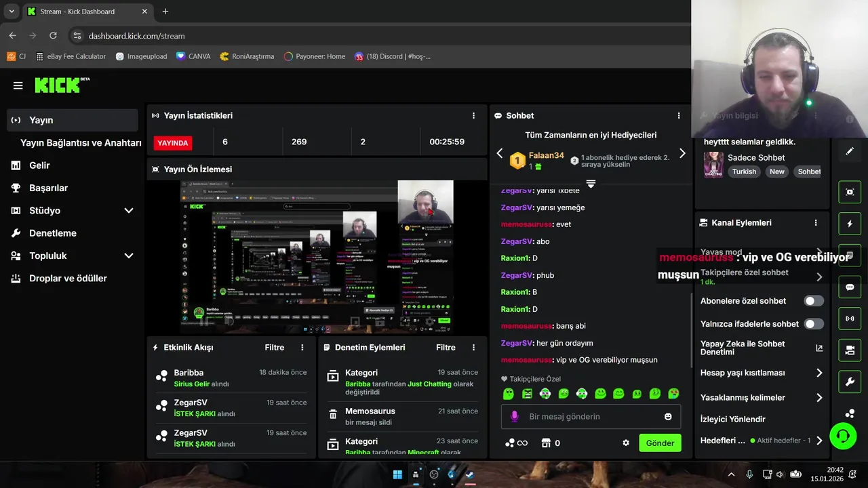Click the purple microphone icon in chat input
The image size is (868, 488).
(x=515, y=416)
